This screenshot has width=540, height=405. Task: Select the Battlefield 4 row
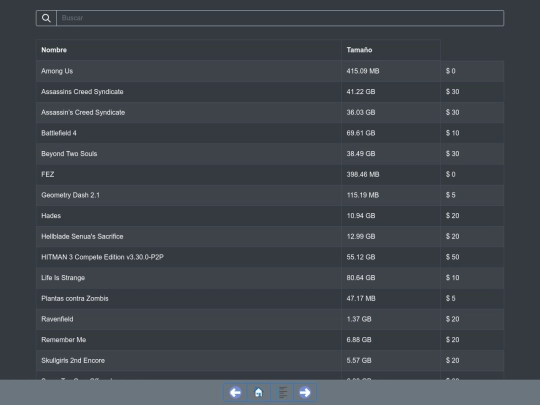(x=270, y=133)
